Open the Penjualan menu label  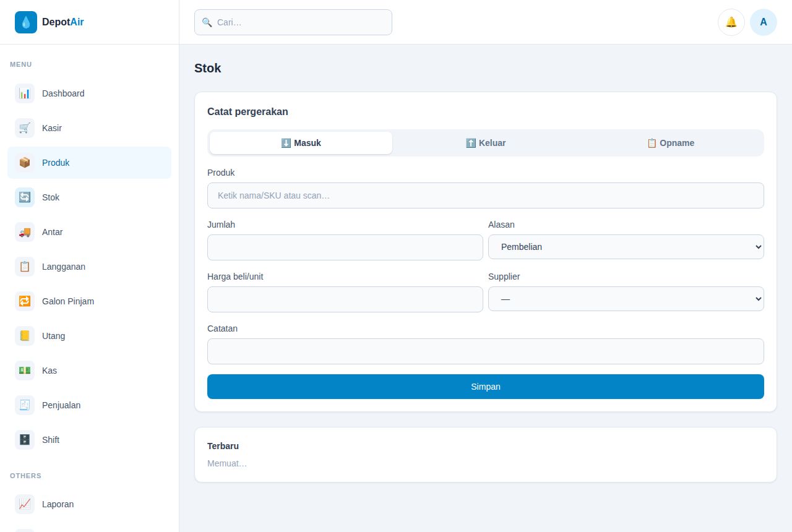pyautogui.click(x=61, y=405)
